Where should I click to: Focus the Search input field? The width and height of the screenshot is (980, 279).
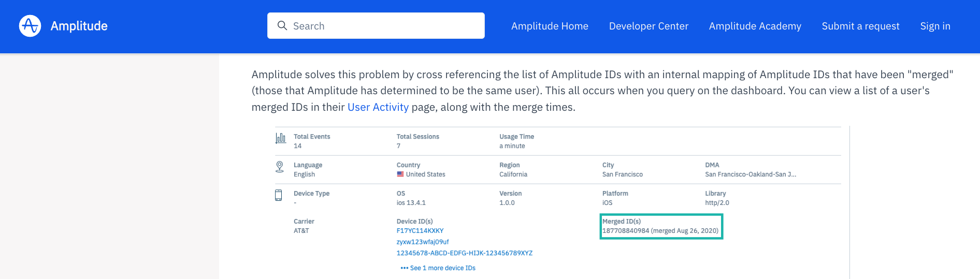coord(376,26)
